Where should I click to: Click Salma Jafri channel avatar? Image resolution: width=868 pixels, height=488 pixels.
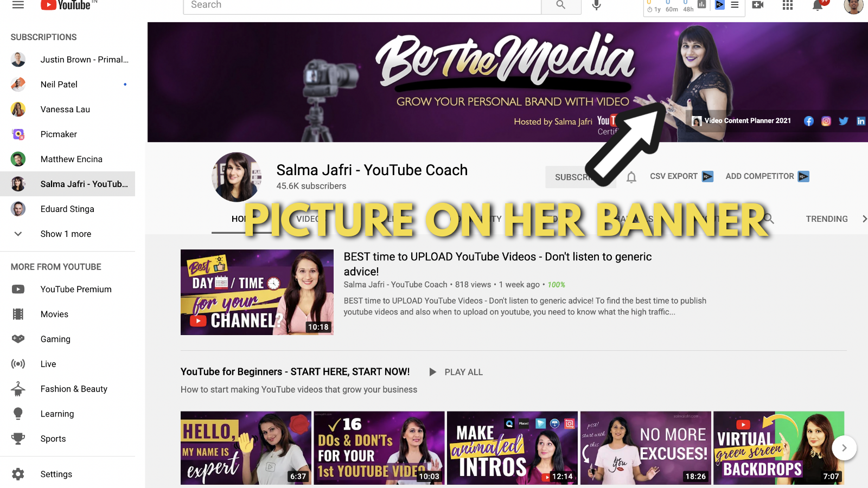click(x=237, y=177)
